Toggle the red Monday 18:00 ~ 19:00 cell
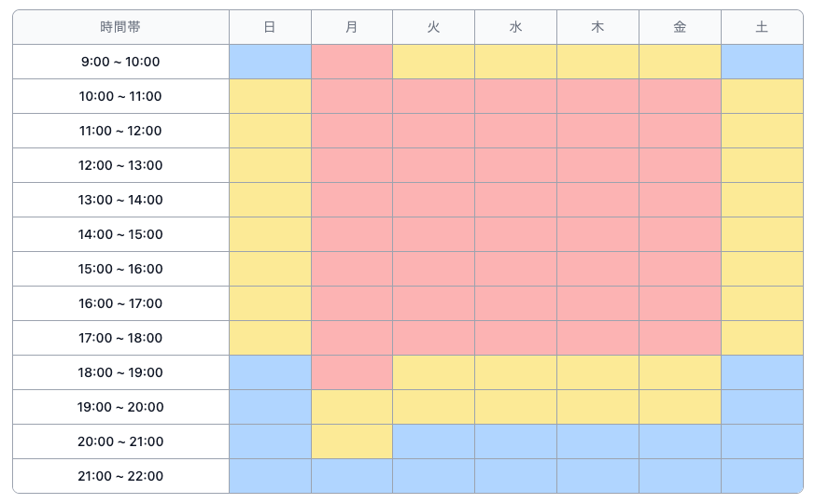815x504 pixels. click(x=352, y=372)
